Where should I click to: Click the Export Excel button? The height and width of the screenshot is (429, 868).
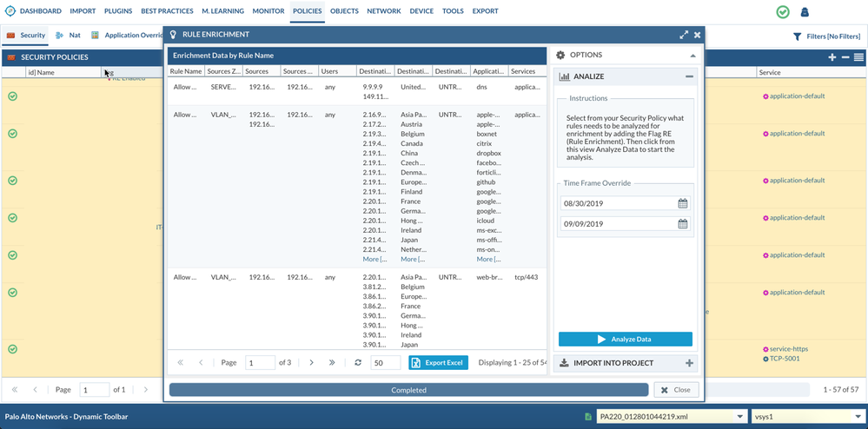click(x=438, y=362)
